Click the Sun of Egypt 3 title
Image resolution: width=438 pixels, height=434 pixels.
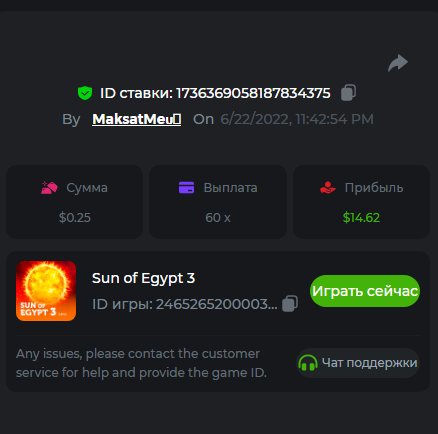(x=143, y=278)
